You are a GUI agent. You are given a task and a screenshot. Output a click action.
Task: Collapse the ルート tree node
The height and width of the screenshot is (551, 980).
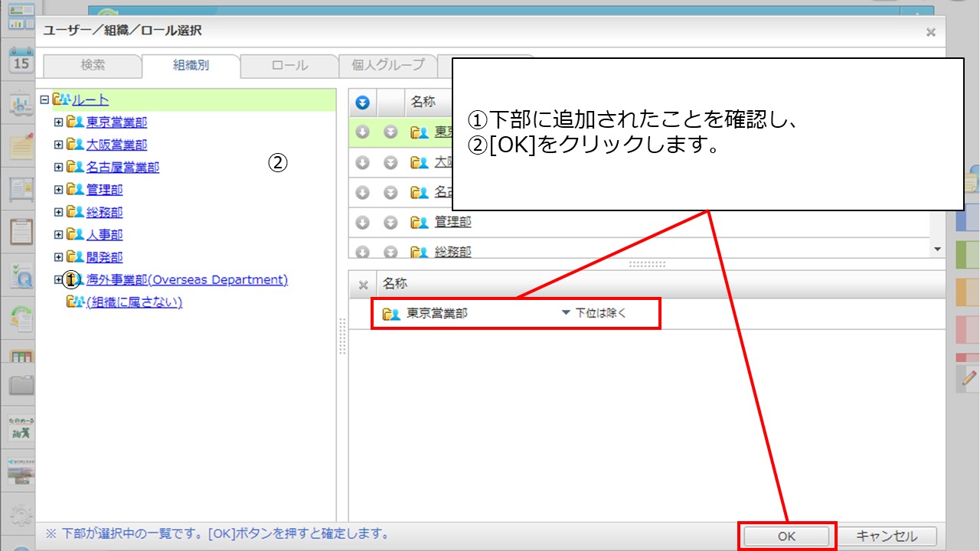pos(44,99)
